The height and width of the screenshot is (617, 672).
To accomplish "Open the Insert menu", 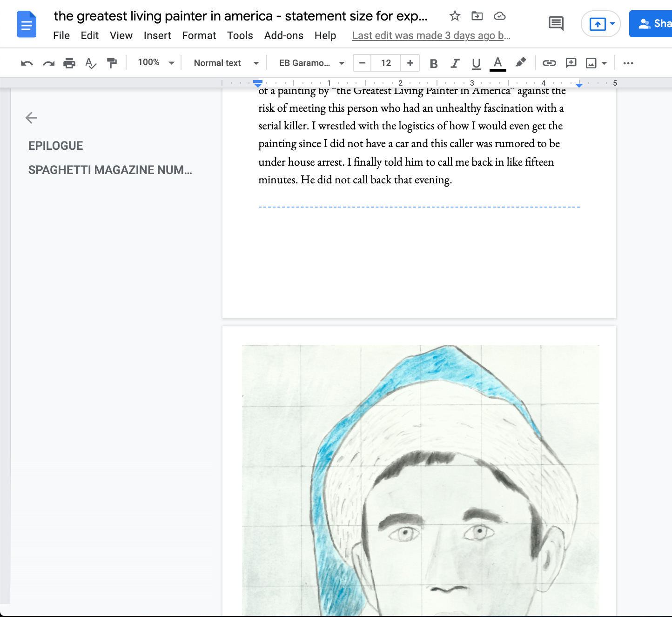I will [157, 36].
